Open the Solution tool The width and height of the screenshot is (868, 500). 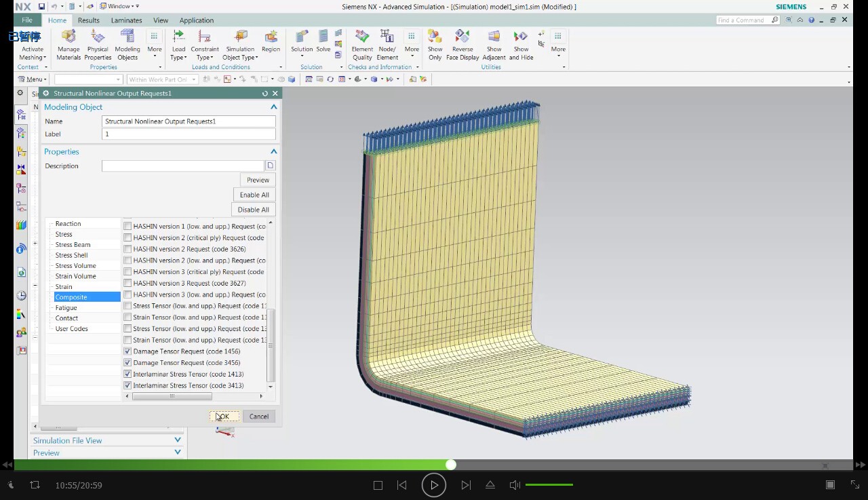pyautogui.click(x=302, y=42)
